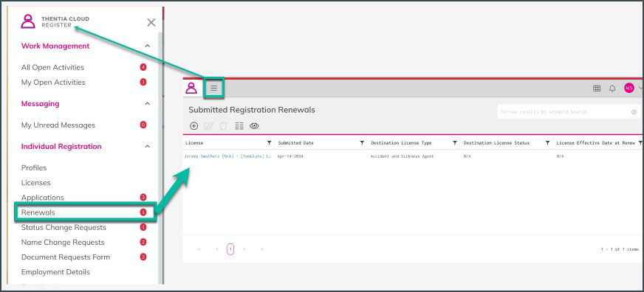The width and height of the screenshot is (644, 292).
Task: Go to first page in pagination
Action: click(x=199, y=249)
